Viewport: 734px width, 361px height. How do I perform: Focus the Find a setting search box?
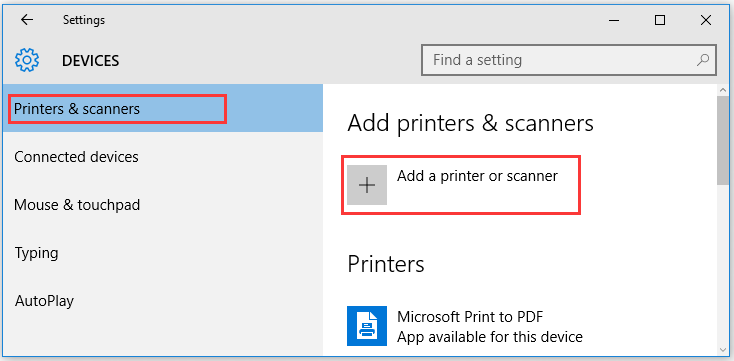tap(569, 60)
